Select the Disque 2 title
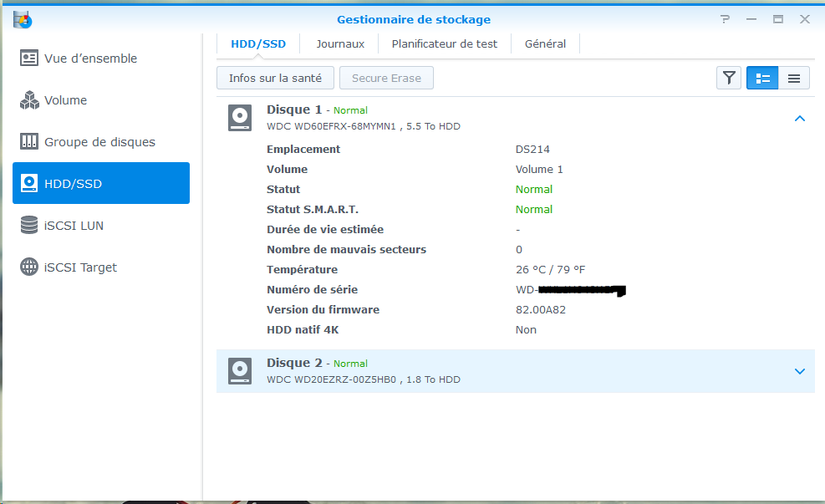 (294, 363)
